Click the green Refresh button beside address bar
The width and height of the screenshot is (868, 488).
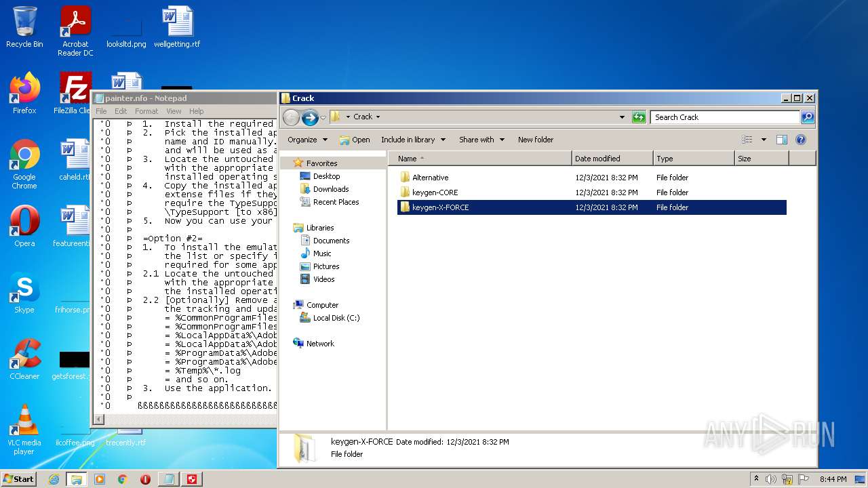638,117
